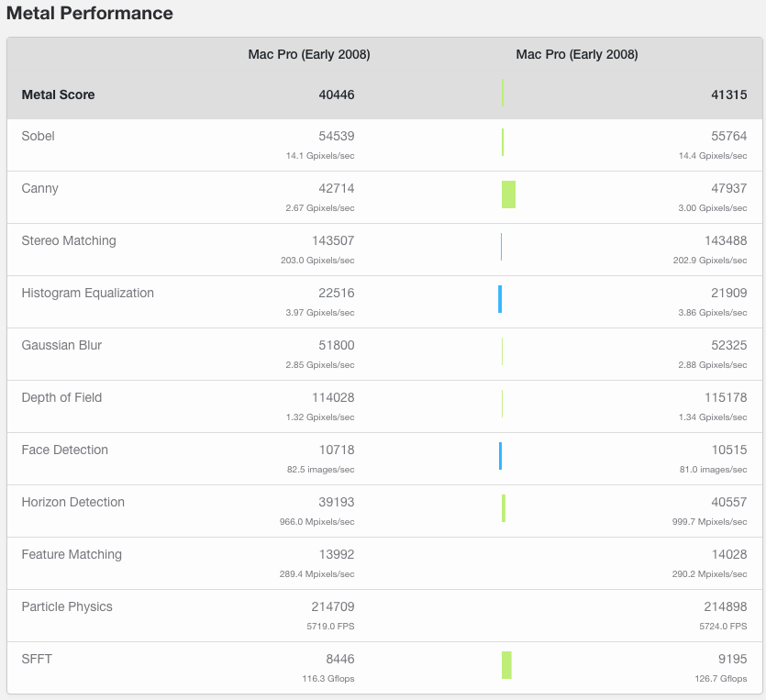This screenshot has width=766, height=700.
Task: Select the Sobel row label
Action: tap(39, 136)
